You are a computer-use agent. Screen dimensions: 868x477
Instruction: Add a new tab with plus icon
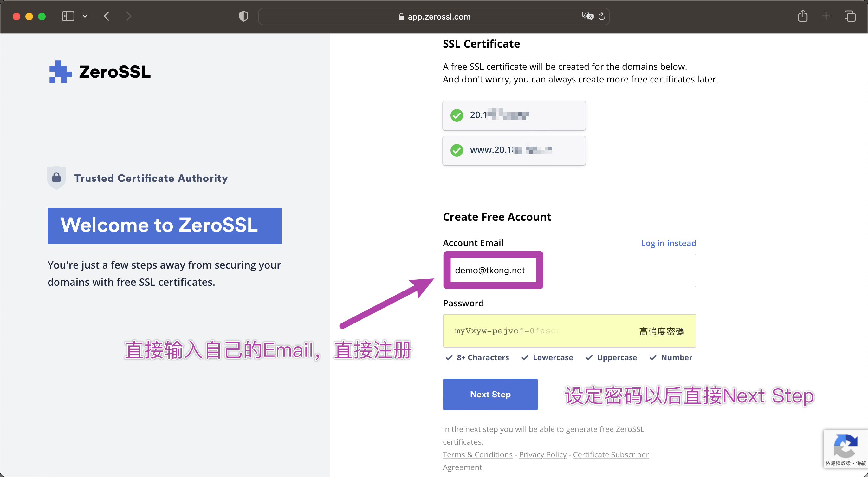(826, 16)
